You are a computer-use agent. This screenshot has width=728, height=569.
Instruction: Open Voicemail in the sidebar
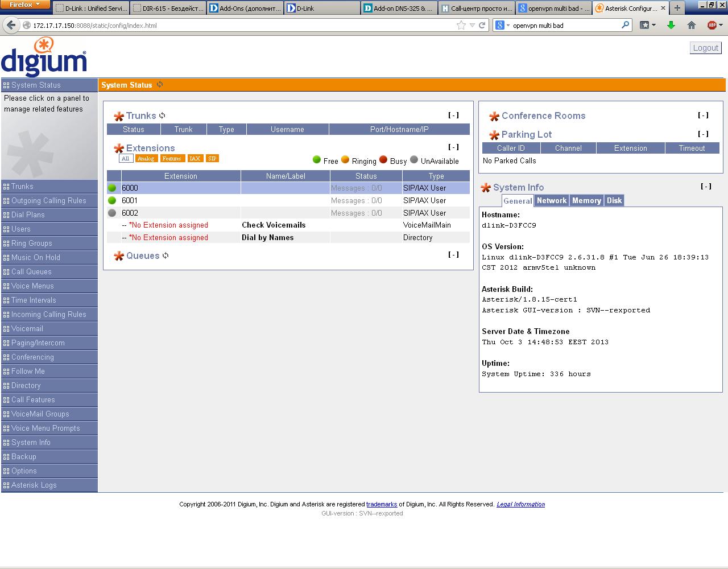tap(49, 328)
